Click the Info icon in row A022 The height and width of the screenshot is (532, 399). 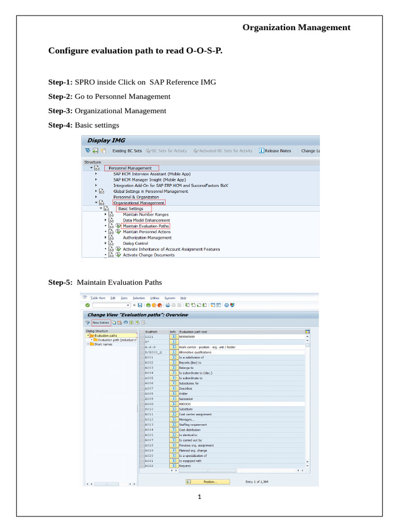(x=174, y=466)
